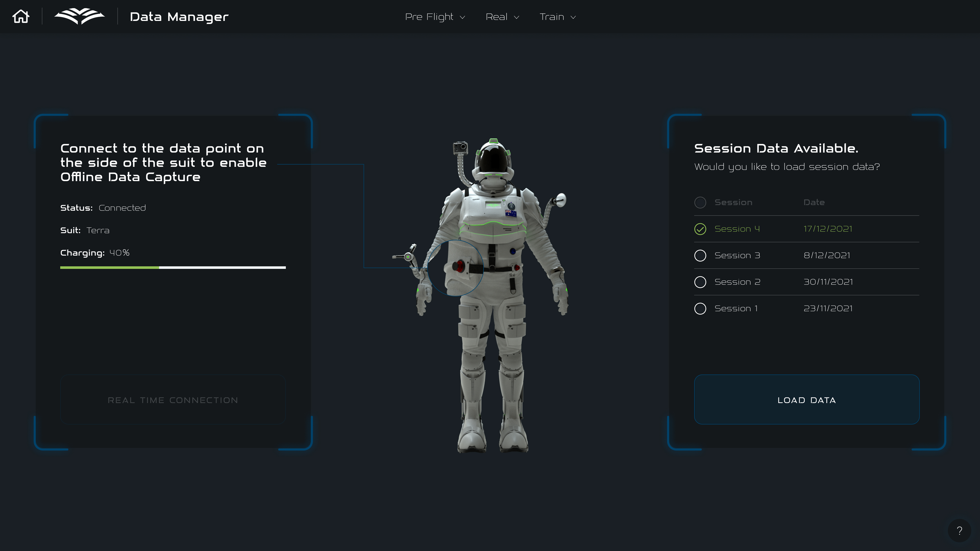Select the Session 3 radio button
980x551 pixels.
point(700,255)
